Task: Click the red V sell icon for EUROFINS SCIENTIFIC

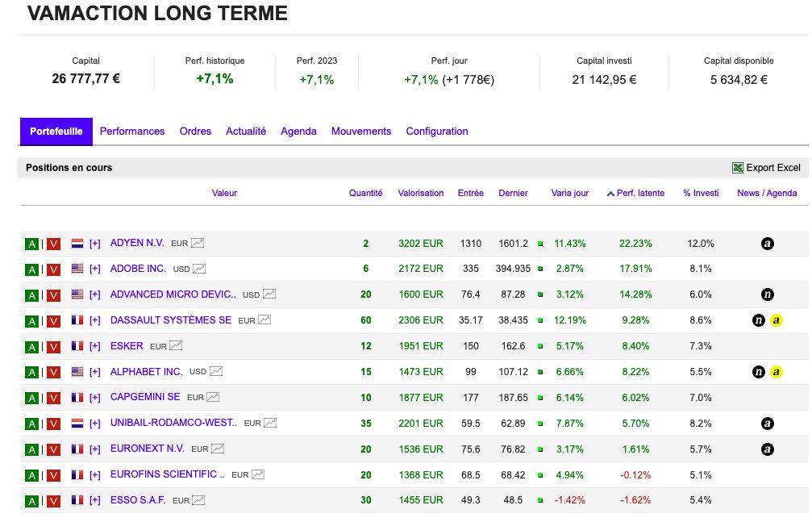Action: [53, 475]
